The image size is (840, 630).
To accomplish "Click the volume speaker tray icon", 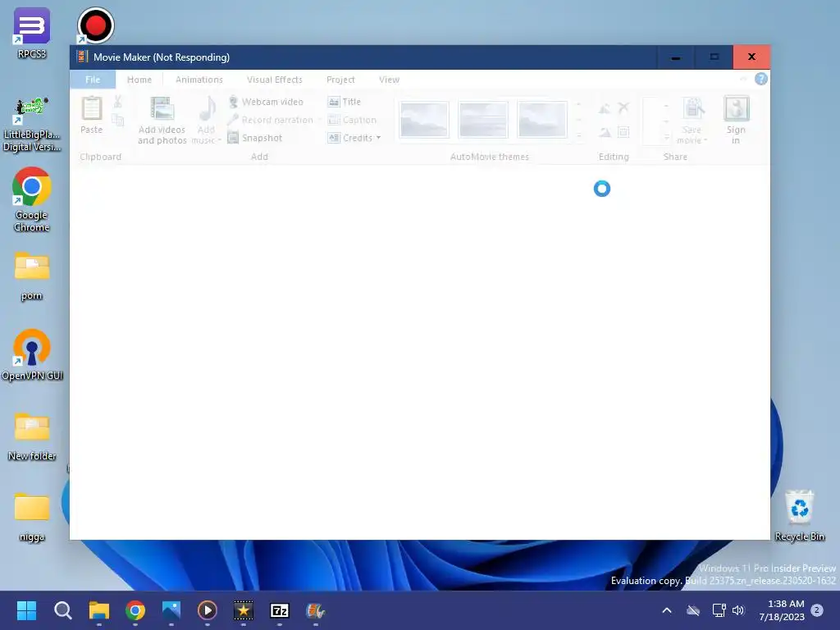I will coord(739,610).
